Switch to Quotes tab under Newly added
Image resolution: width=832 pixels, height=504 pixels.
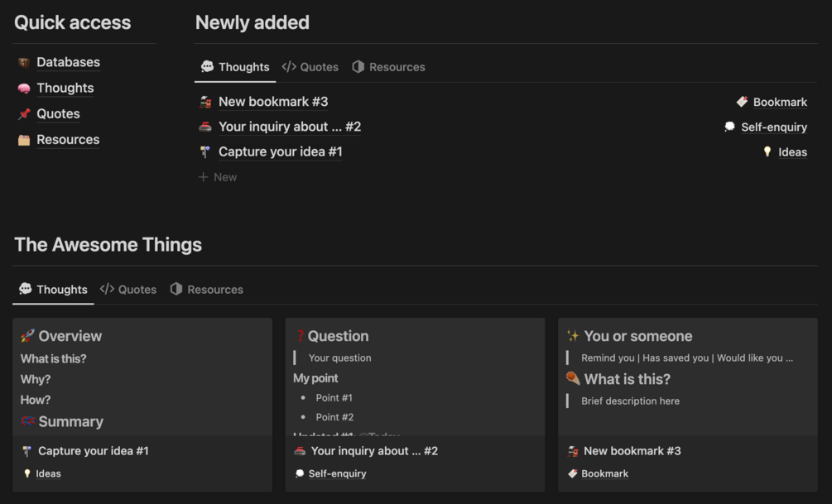310,67
